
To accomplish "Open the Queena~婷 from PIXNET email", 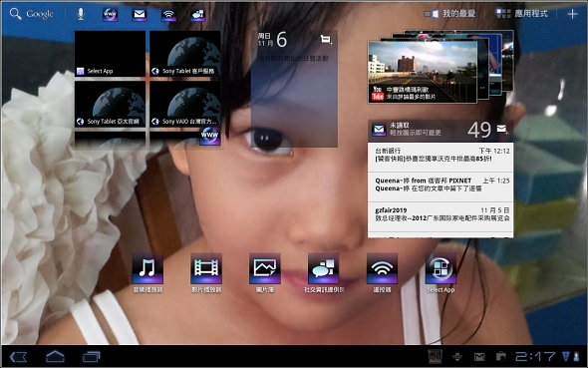I will 441,186.
